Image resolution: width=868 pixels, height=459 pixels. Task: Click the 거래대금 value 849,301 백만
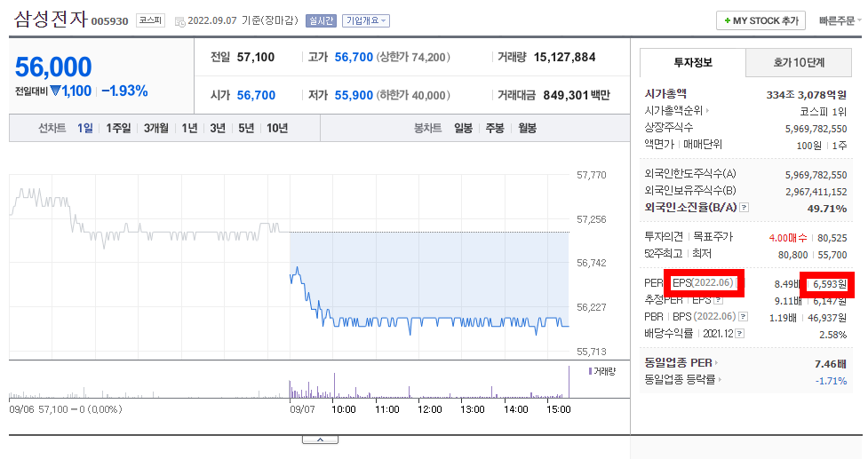577,95
